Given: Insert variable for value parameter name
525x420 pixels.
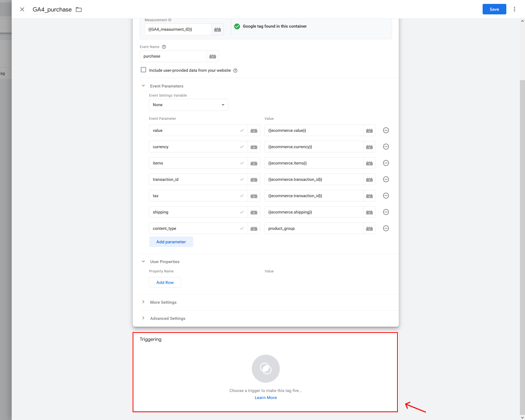Looking at the screenshot, I should pos(254,131).
